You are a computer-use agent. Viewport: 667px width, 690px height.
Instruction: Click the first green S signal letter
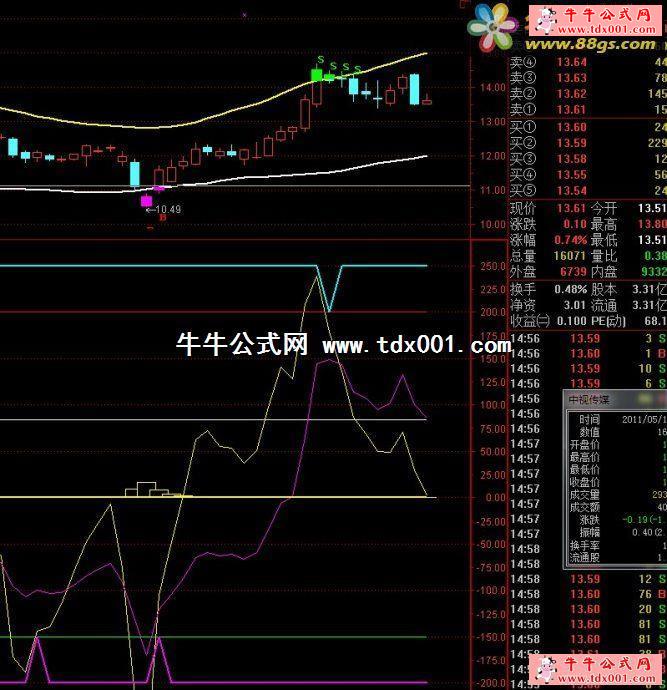tap(320, 61)
